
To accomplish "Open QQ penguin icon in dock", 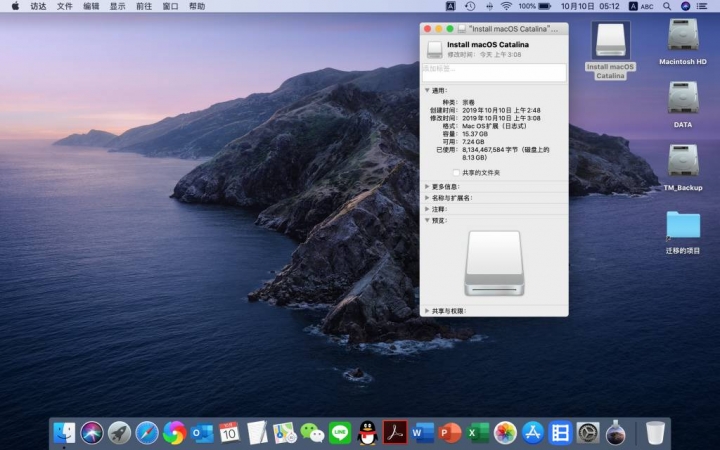I will pos(367,433).
